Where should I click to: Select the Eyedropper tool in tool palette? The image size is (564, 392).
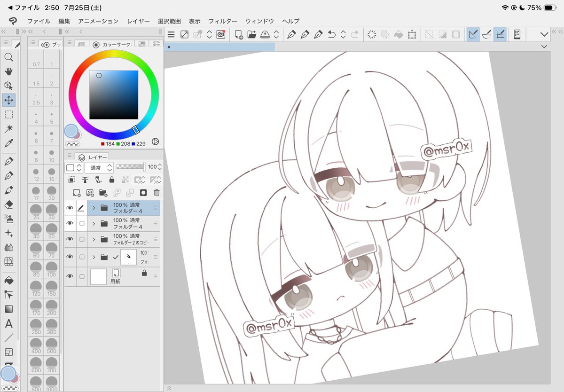pos(8,143)
